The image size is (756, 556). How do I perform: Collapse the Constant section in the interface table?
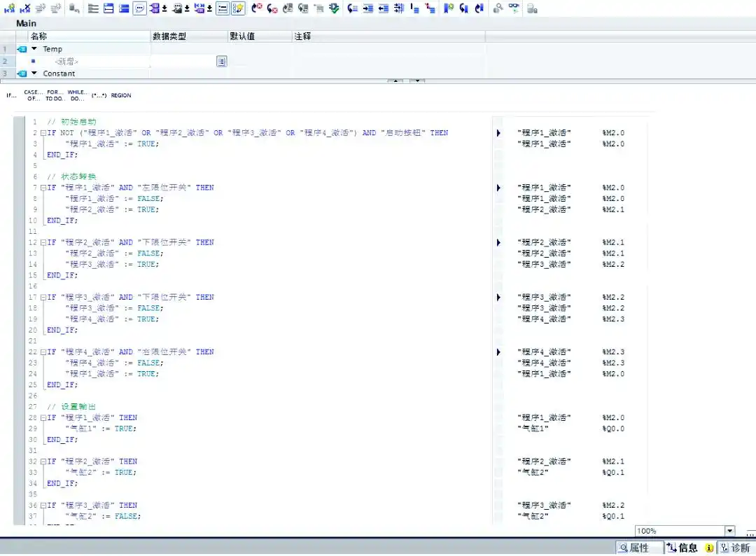click(x=34, y=74)
